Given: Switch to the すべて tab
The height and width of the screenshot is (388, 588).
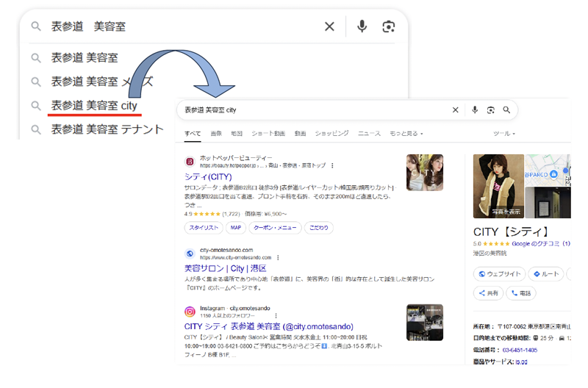Looking at the screenshot, I should pyautogui.click(x=193, y=134).
